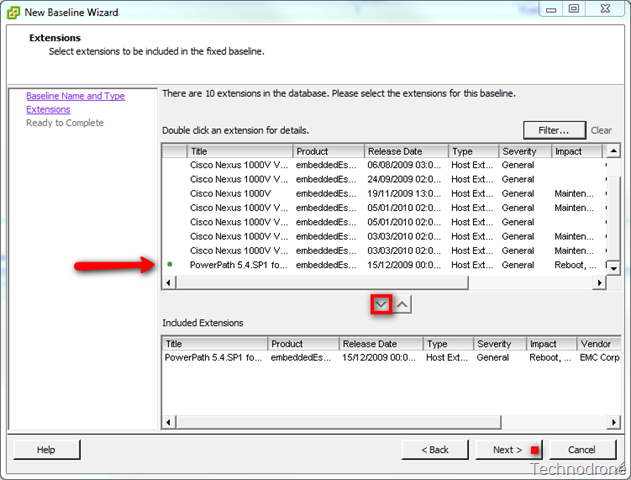The width and height of the screenshot is (631, 480).
Task: Remove included extension with up arrow button
Action: click(402, 305)
